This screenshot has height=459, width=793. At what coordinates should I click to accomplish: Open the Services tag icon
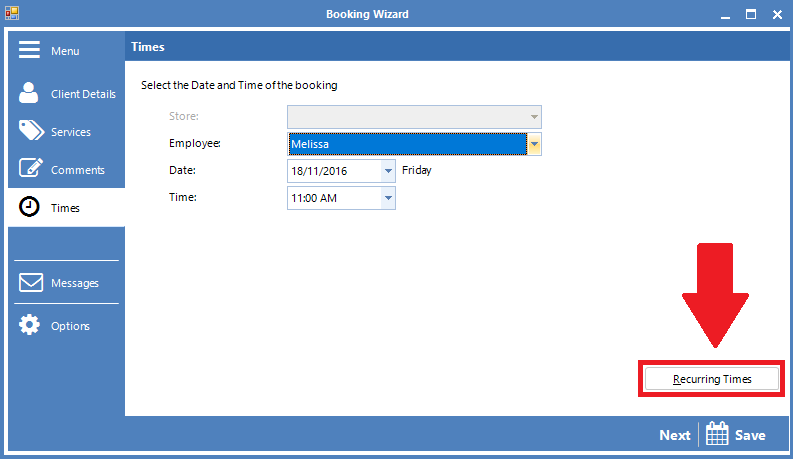point(31,131)
